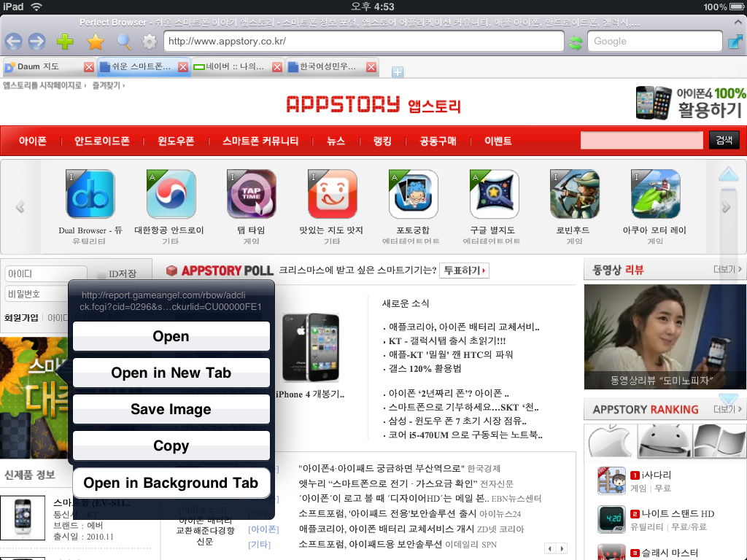
Task: Reload page with green refresh arrows
Action: [576, 42]
